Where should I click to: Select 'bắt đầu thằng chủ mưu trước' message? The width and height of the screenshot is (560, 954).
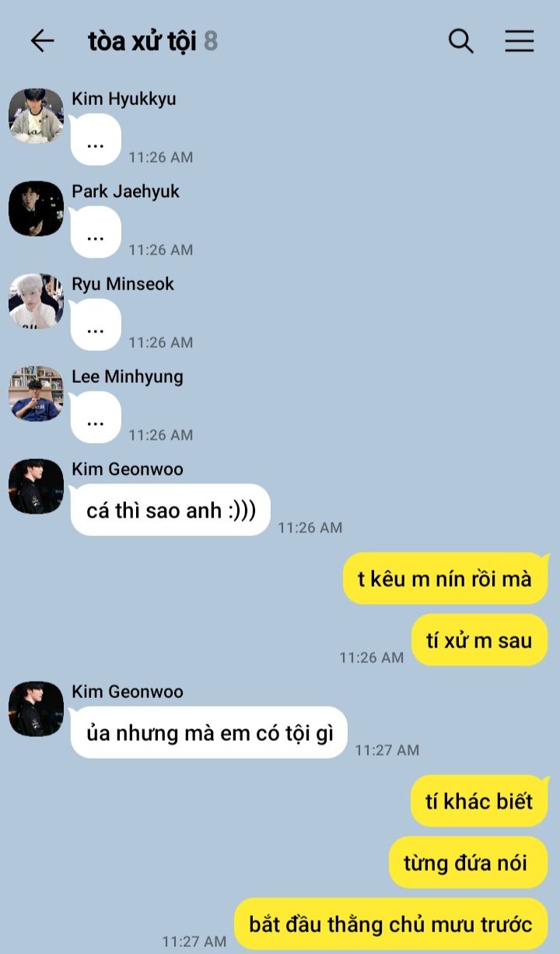391,924
